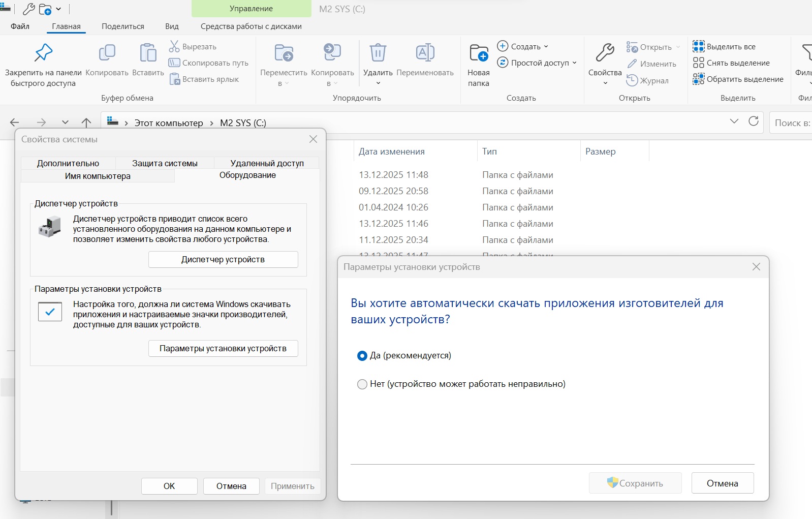The height and width of the screenshot is (519, 812).
Task: Open the Вид ribbon tab
Action: [172, 26]
